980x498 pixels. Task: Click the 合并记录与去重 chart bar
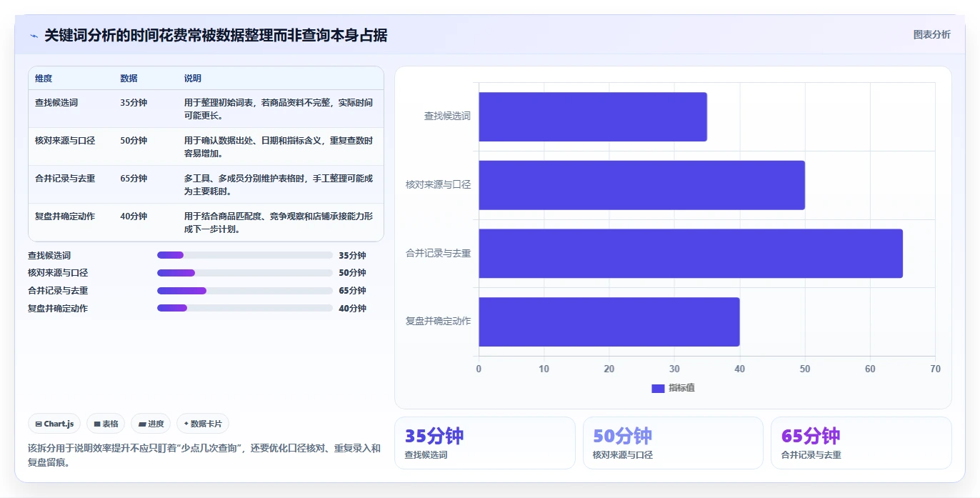(691, 254)
